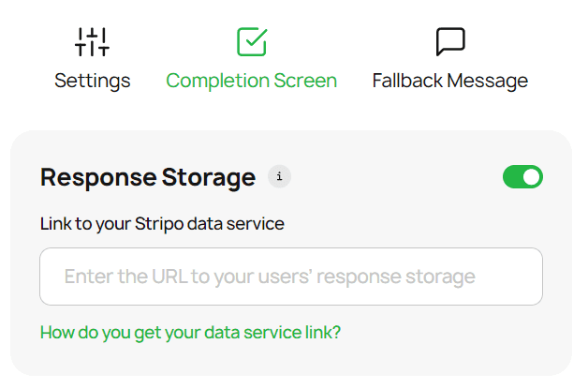Click the white knob of the storage toggle
This screenshot has width=588, height=389.
pos(532,176)
